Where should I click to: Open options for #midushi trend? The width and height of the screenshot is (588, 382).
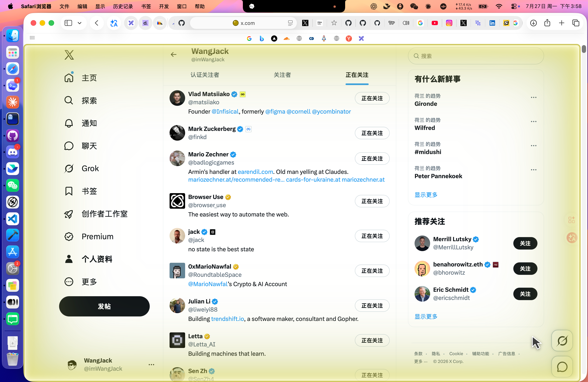tap(533, 145)
